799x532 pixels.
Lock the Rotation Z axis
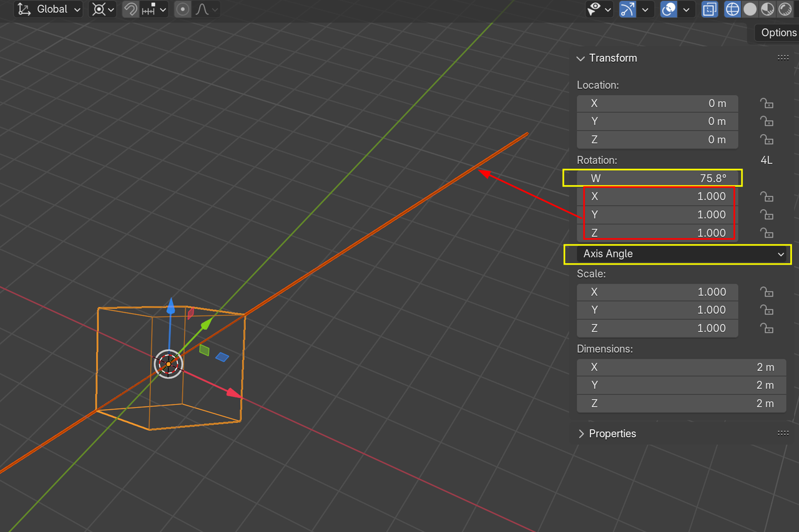767,233
